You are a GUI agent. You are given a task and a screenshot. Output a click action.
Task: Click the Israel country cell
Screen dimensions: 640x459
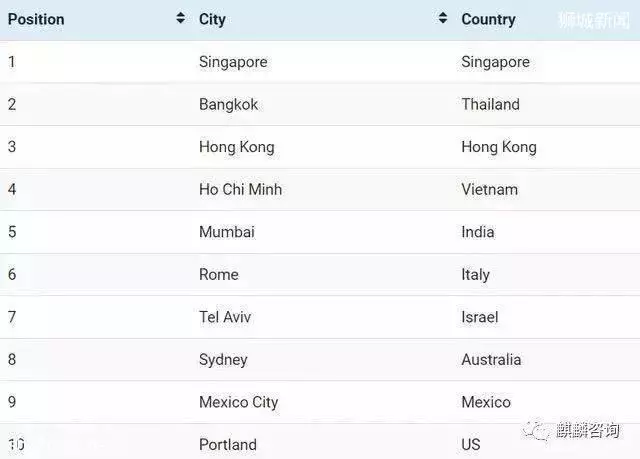pos(480,317)
